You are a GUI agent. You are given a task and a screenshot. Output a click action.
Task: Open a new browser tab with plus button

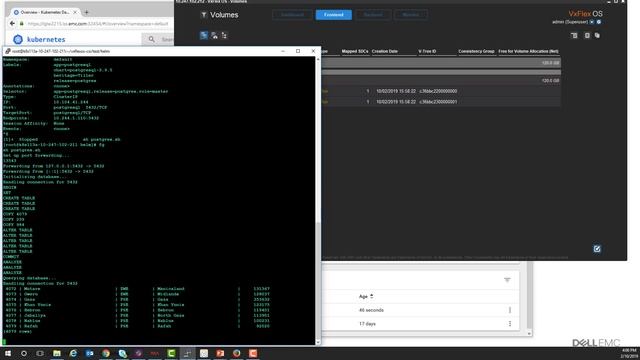click(86, 12)
